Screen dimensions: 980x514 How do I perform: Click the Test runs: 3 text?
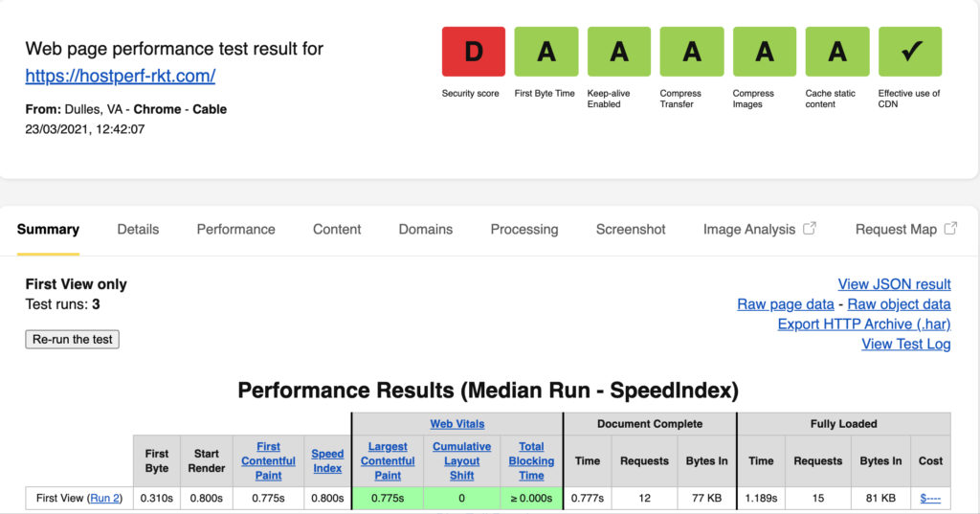[62, 303]
